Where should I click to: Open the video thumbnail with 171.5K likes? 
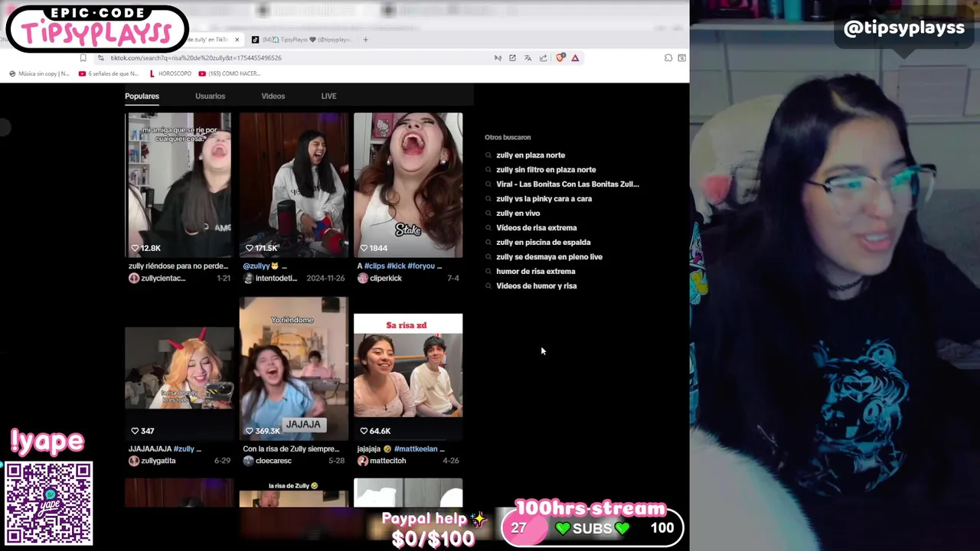293,184
